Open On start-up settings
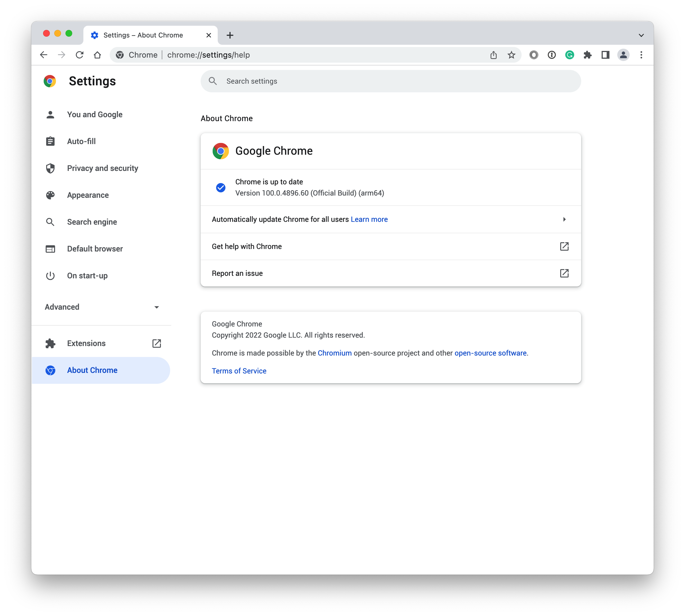685x616 pixels. coord(87,275)
